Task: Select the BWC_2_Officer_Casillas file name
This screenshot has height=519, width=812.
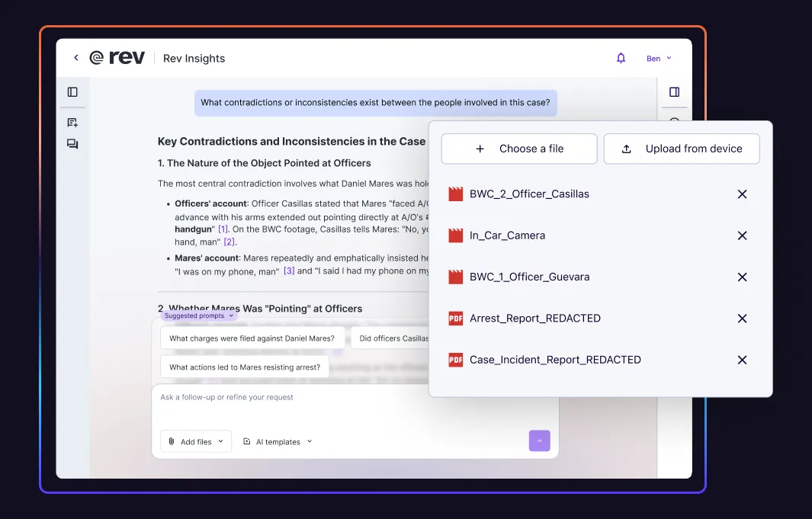Action: [x=529, y=194]
